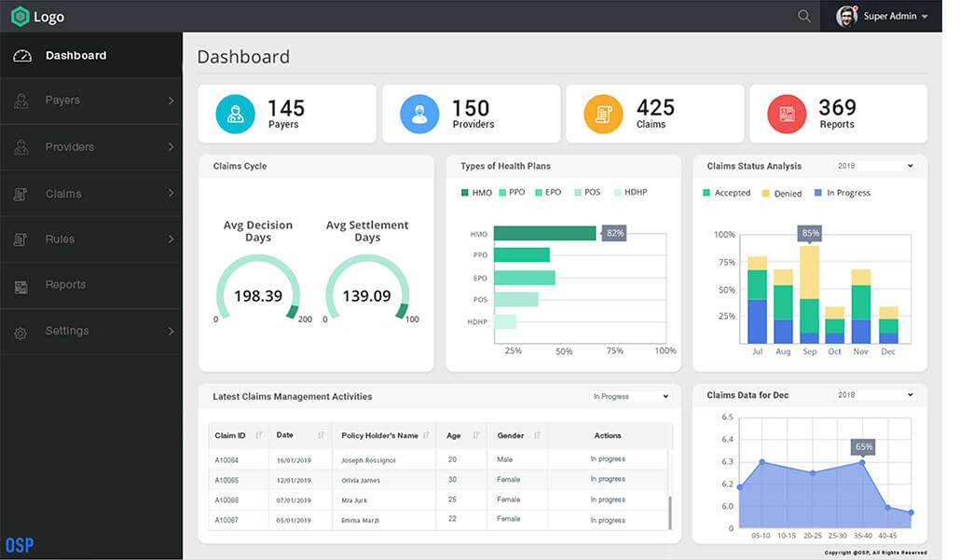Click the Settings gear icon in the sidebar
This screenshot has height=560, width=960.
tap(21, 331)
